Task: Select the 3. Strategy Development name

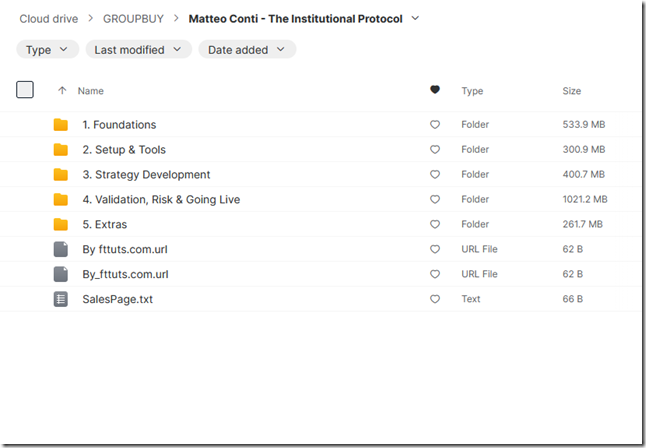Action: click(x=146, y=175)
